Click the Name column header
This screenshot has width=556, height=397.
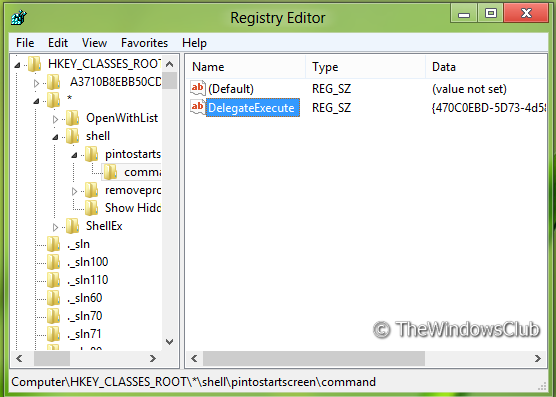click(x=246, y=67)
